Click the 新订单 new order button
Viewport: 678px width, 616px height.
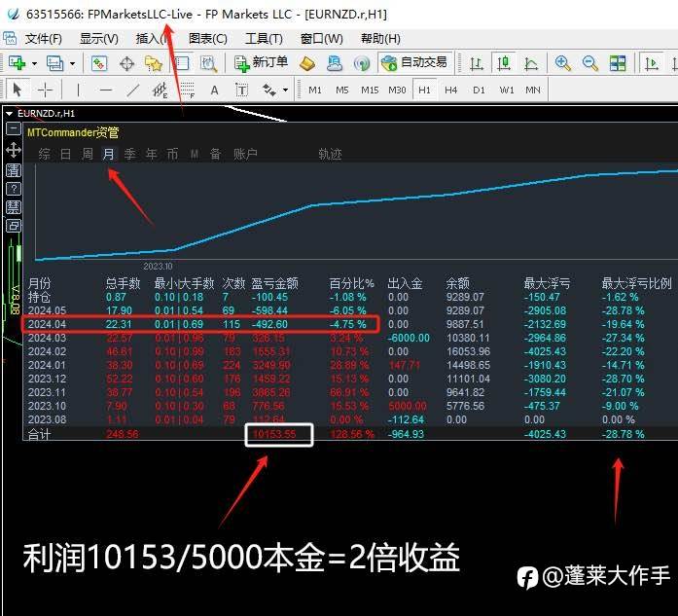point(261,62)
